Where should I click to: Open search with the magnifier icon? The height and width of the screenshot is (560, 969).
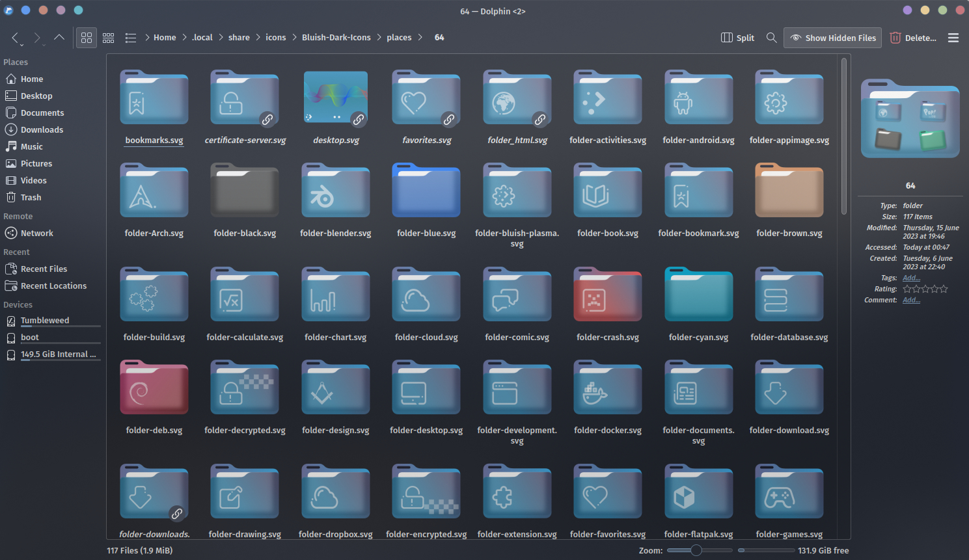click(772, 37)
